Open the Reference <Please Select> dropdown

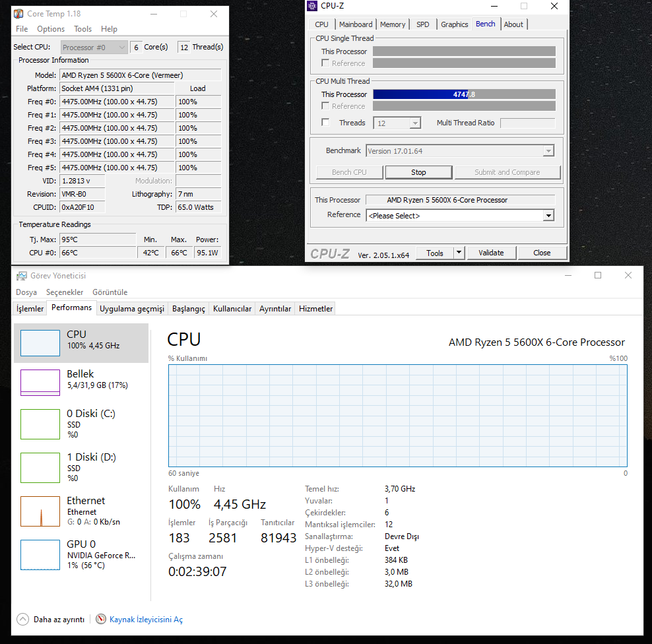(x=460, y=215)
